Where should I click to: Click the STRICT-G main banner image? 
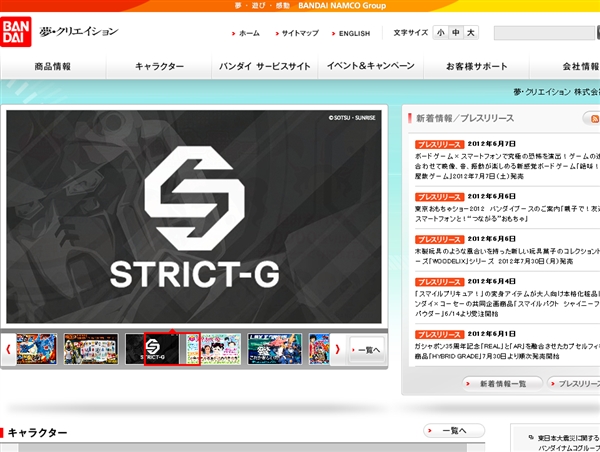coord(194,217)
